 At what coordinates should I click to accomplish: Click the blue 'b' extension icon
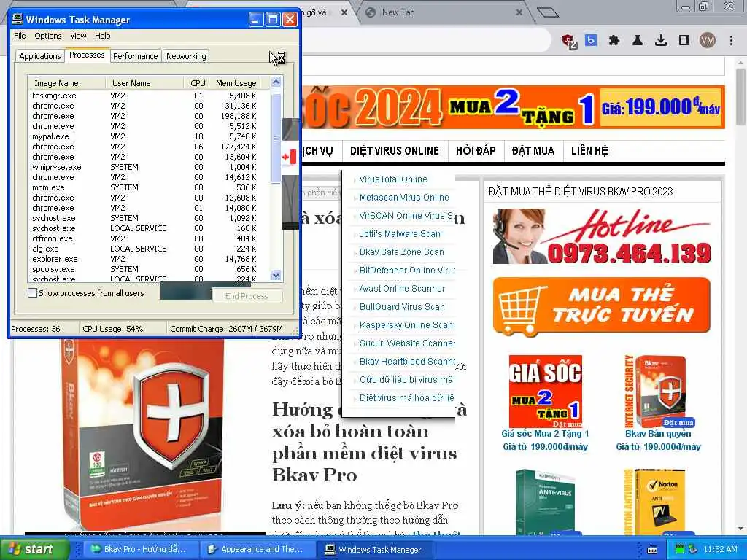(x=591, y=41)
